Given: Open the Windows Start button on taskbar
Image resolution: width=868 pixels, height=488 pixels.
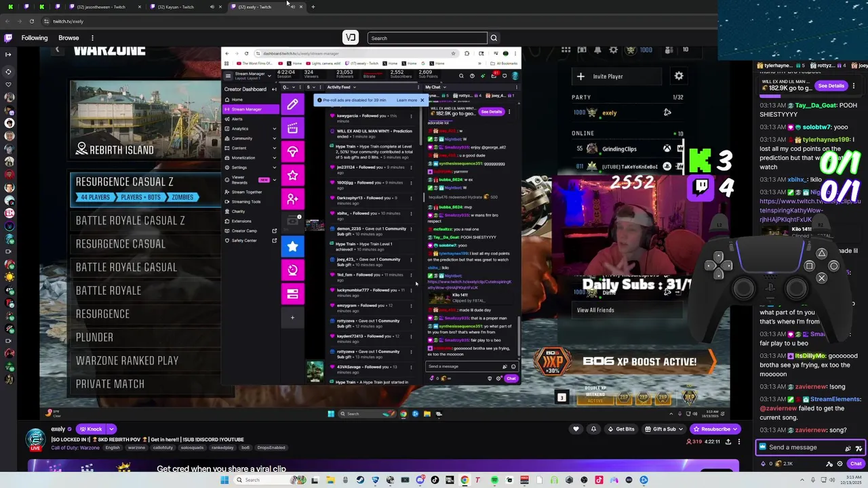Looking at the screenshot, I should point(224,480).
